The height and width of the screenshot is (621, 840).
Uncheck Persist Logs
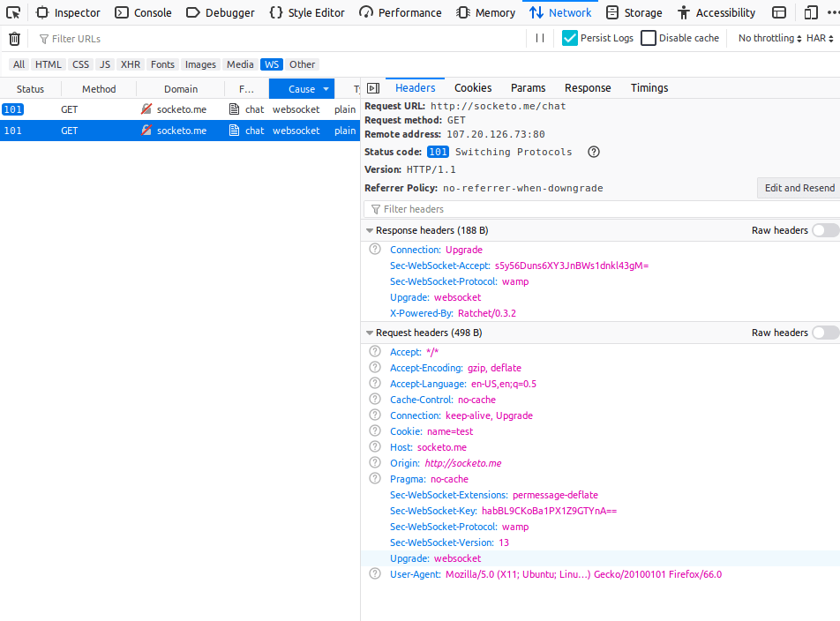(570, 38)
